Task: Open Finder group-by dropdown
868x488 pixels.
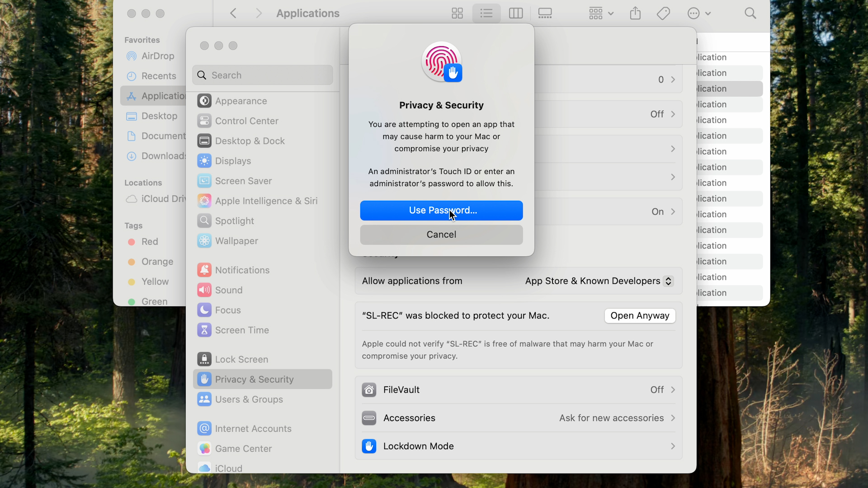Action: (601, 14)
